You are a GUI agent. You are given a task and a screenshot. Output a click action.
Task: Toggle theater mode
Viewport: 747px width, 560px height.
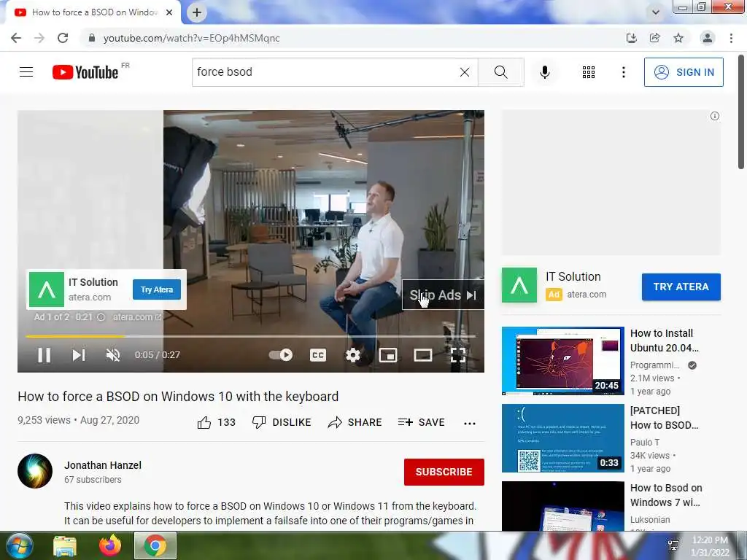(x=423, y=355)
